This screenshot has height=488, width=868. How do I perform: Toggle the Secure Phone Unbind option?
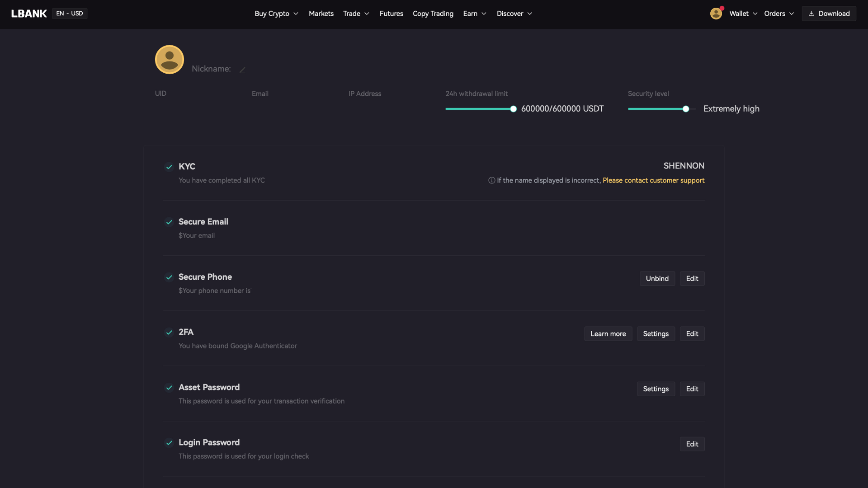(657, 278)
